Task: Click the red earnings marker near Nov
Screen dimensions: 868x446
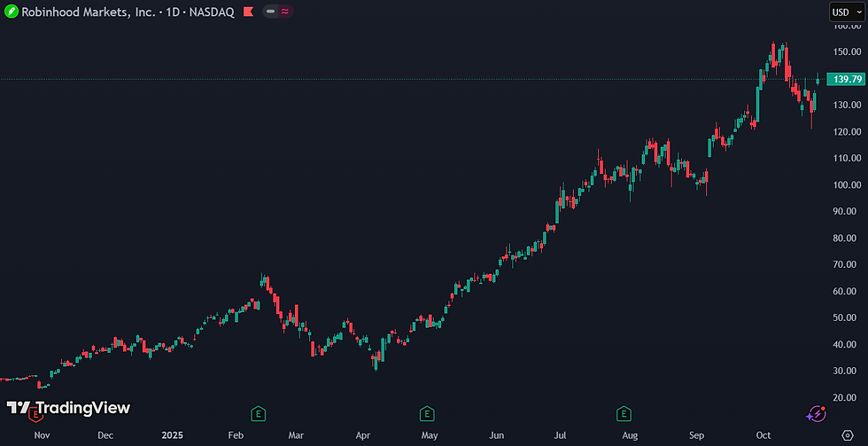Action: point(36,413)
